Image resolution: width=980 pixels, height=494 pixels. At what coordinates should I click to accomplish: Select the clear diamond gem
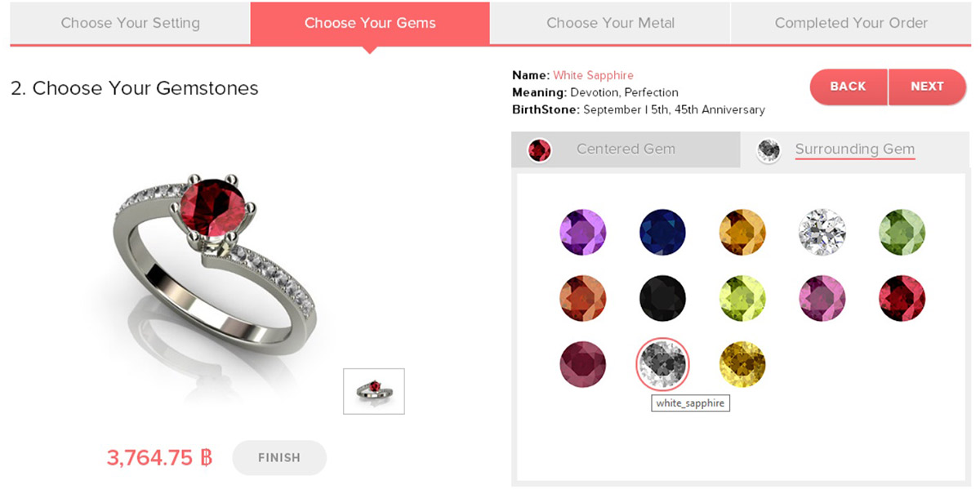(x=822, y=232)
